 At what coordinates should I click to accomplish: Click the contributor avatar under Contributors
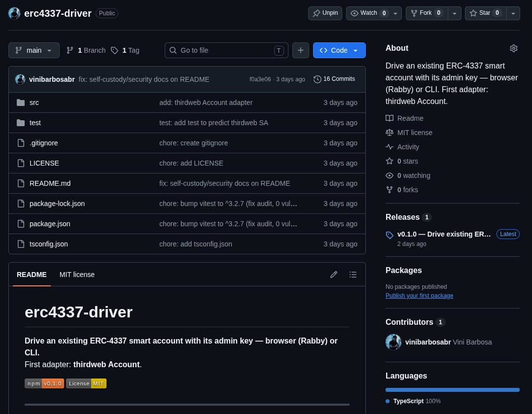(393, 342)
